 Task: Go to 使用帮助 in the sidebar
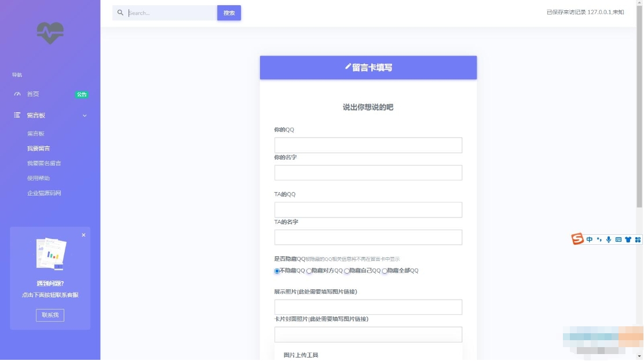[x=39, y=178]
